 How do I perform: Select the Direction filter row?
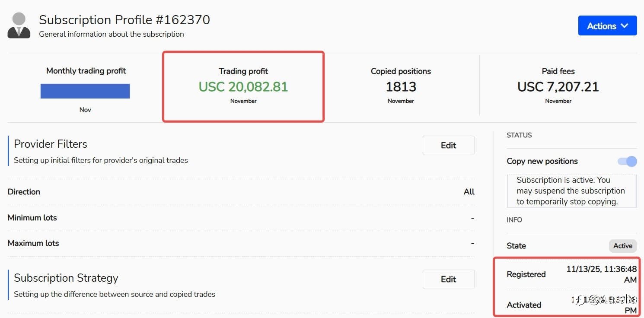tap(241, 192)
